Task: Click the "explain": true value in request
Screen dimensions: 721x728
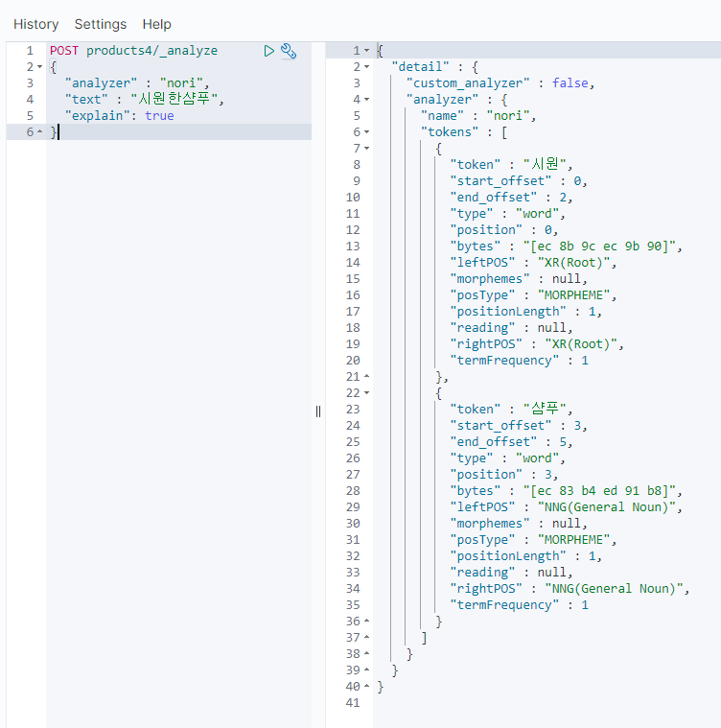Action: click(159, 116)
